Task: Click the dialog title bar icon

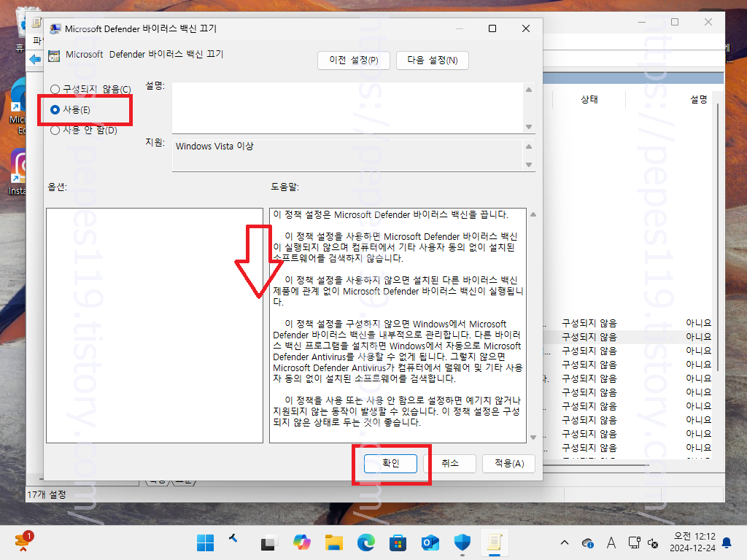Action: click(x=55, y=29)
